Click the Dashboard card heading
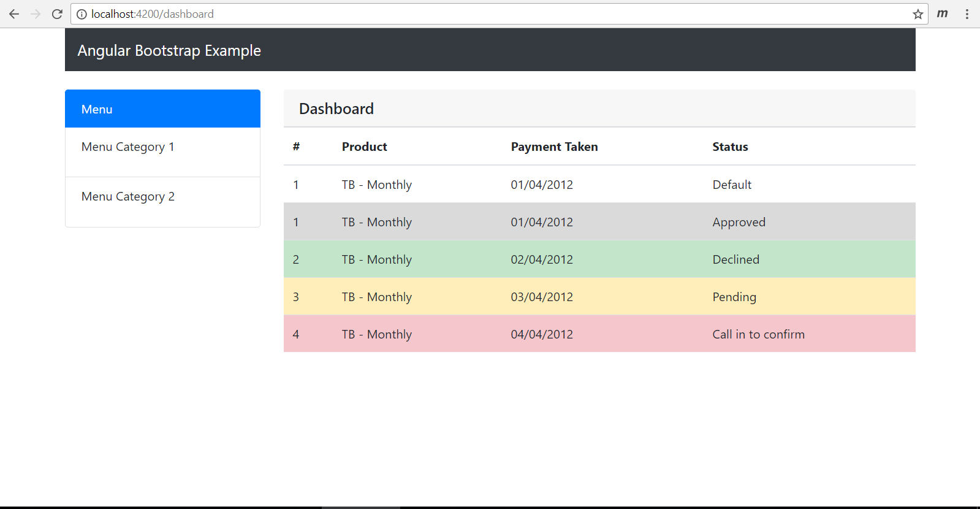This screenshot has height=509, width=980. 336,109
